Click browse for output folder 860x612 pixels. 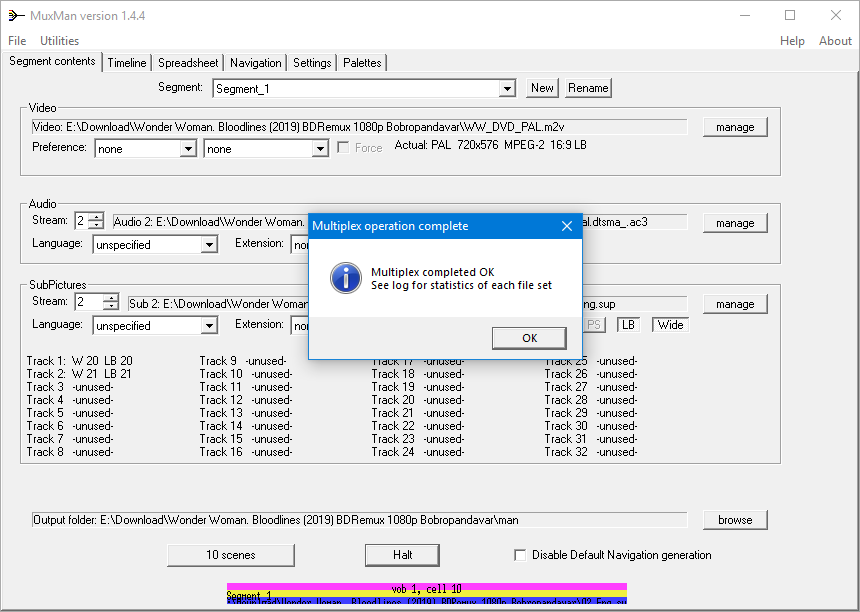tap(735, 520)
